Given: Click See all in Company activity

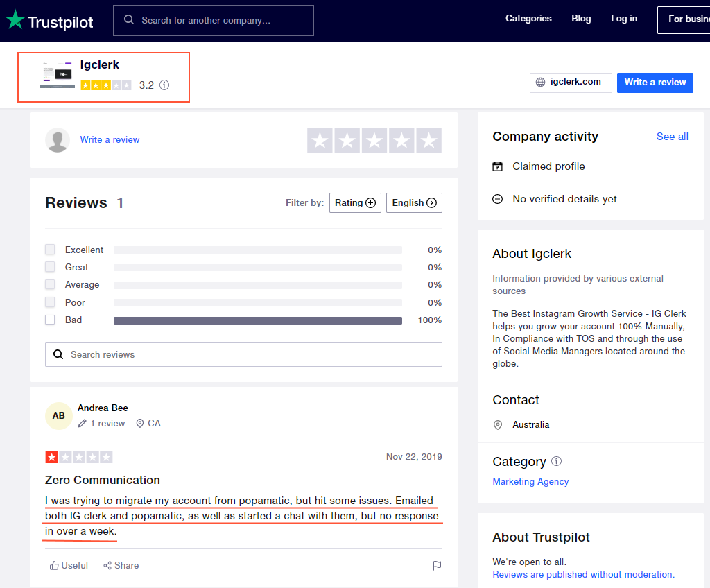Looking at the screenshot, I should pyautogui.click(x=672, y=137).
